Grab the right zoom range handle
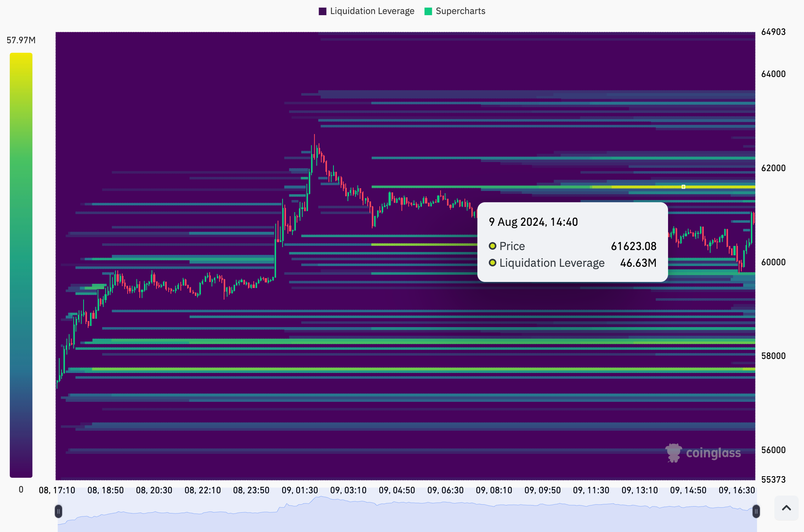804x532 pixels. pos(756,511)
